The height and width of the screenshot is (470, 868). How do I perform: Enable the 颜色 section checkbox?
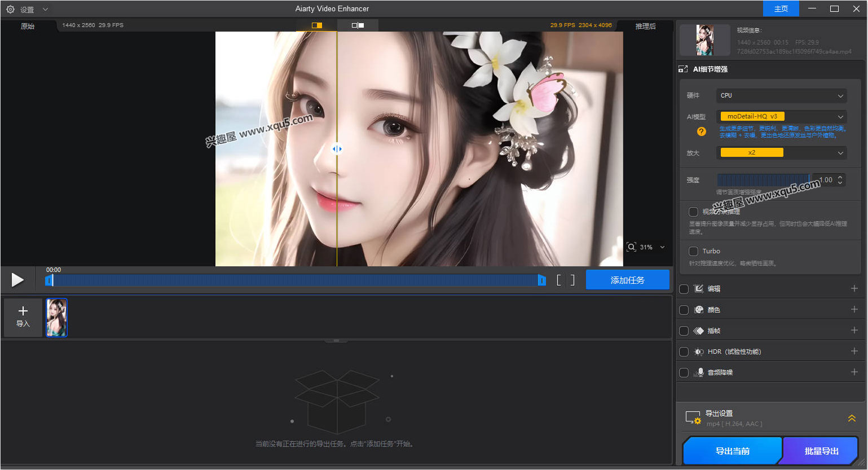(684, 309)
